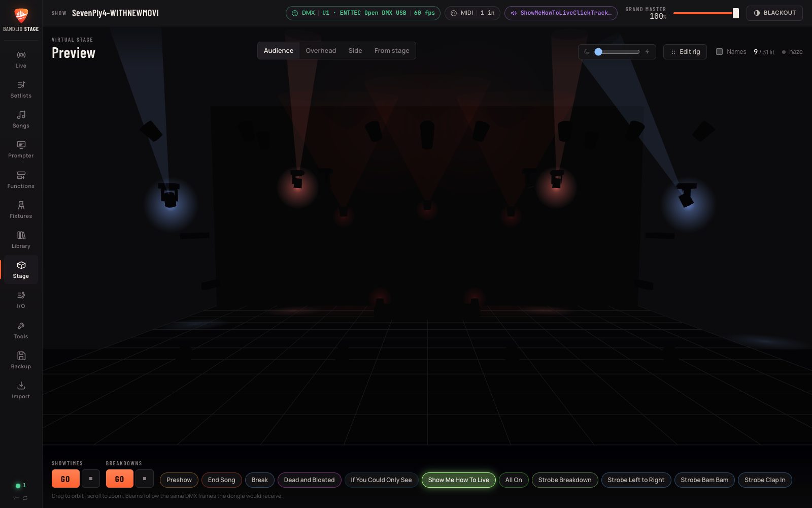Select the Stage sidebar item
This screenshot has width=812, height=508.
tap(21, 270)
